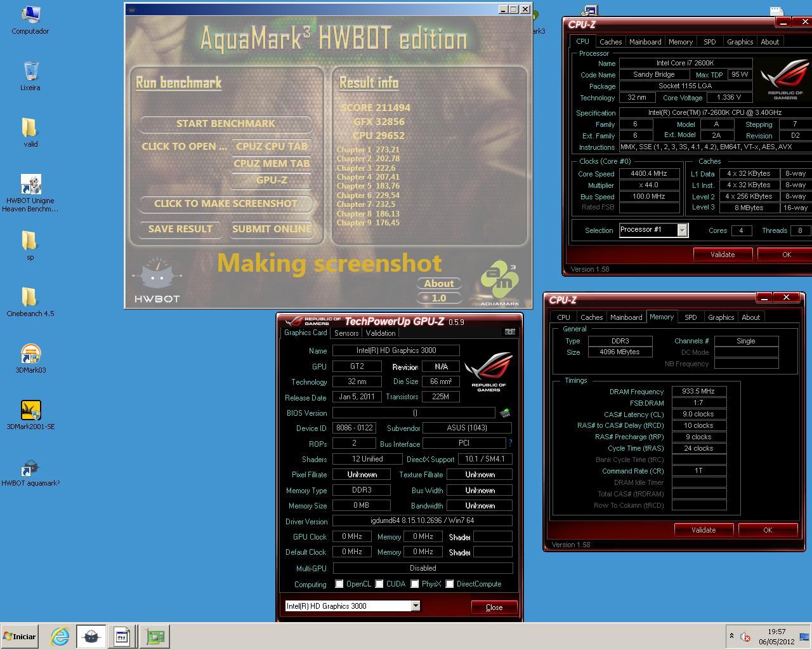Switch to HWBOT Aquamark taskbar button
The width and height of the screenshot is (812, 650).
click(x=91, y=636)
